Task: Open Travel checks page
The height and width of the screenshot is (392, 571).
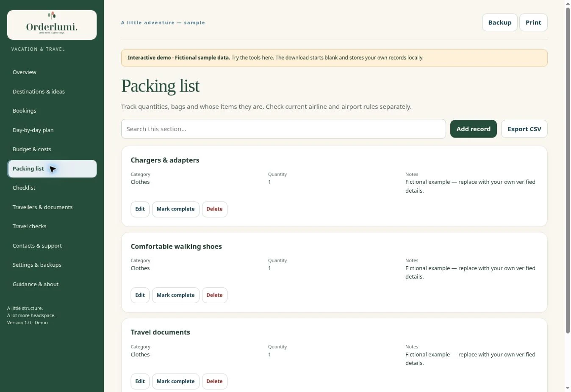Action: click(x=52, y=226)
